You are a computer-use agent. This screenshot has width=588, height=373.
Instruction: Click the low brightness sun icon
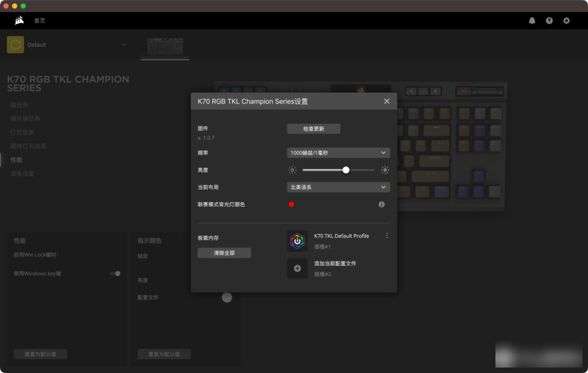tap(292, 170)
